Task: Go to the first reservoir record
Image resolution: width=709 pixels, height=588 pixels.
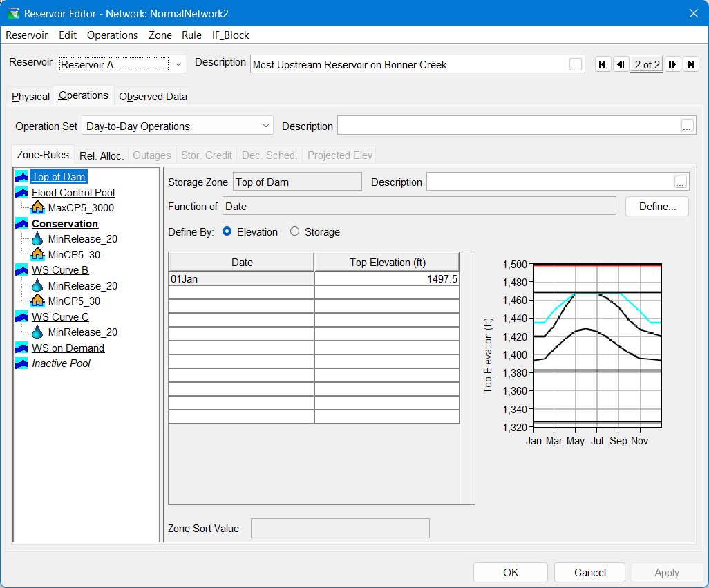Action: [603, 64]
